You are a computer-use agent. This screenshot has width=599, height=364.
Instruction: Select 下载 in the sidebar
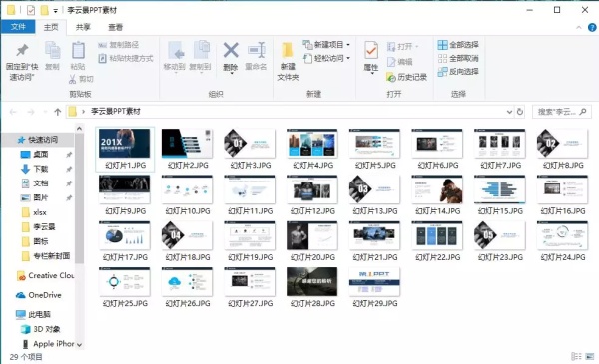(x=34, y=169)
